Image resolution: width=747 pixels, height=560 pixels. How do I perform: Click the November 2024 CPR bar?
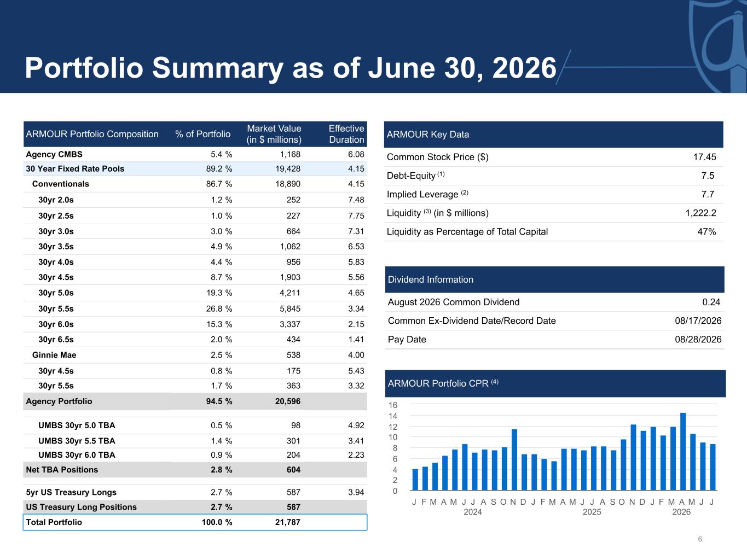[514, 460]
